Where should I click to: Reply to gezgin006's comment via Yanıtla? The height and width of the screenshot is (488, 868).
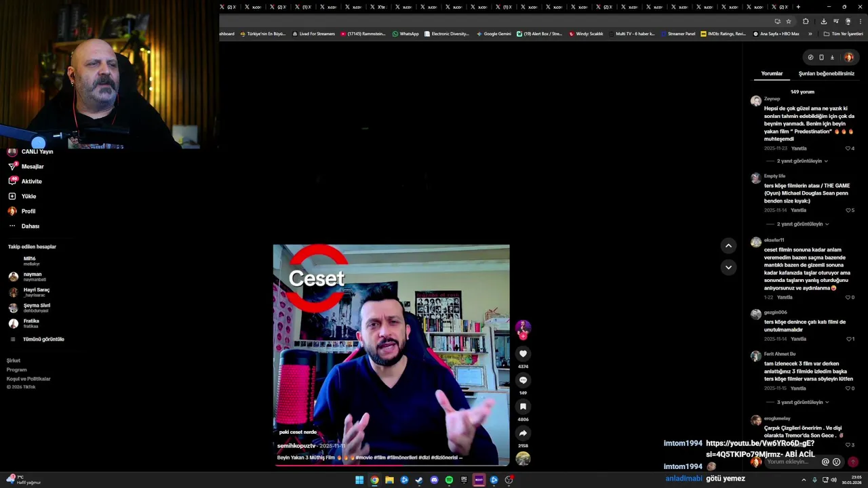pos(798,339)
